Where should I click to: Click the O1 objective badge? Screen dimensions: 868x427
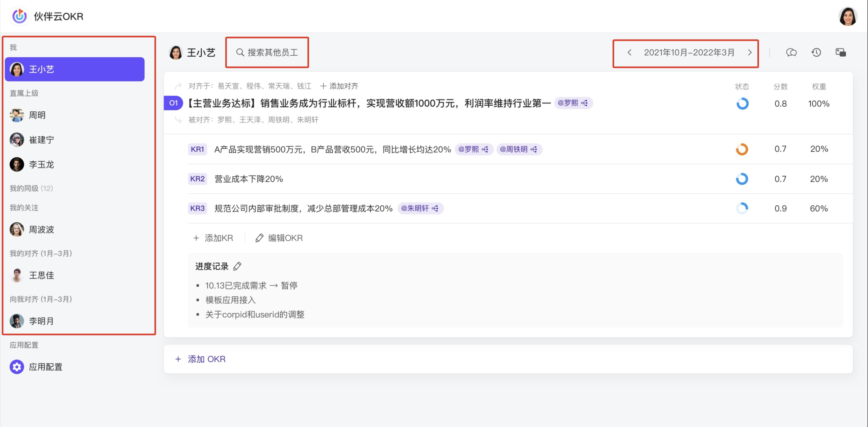click(173, 103)
